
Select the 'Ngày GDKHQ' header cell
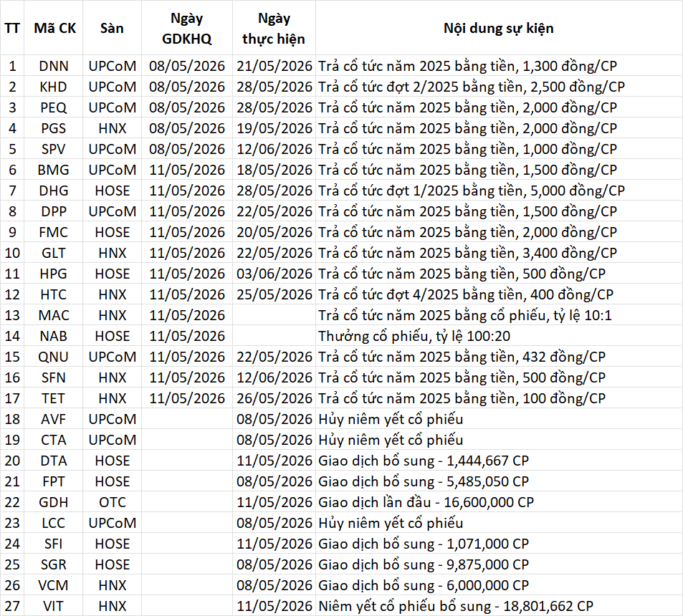(187, 28)
